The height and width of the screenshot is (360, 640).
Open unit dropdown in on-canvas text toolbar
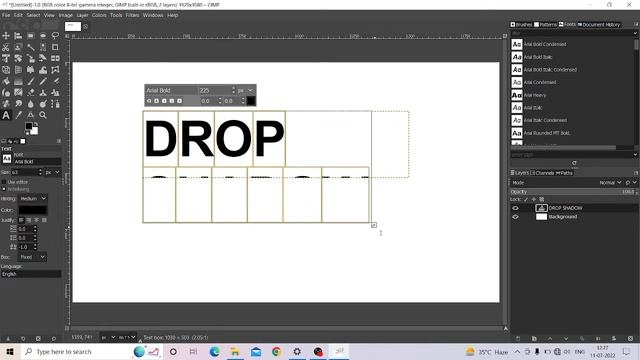coord(246,90)
